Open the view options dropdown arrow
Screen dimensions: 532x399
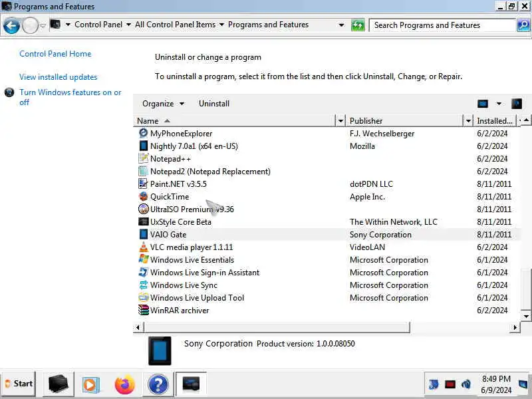coord(499,104)
